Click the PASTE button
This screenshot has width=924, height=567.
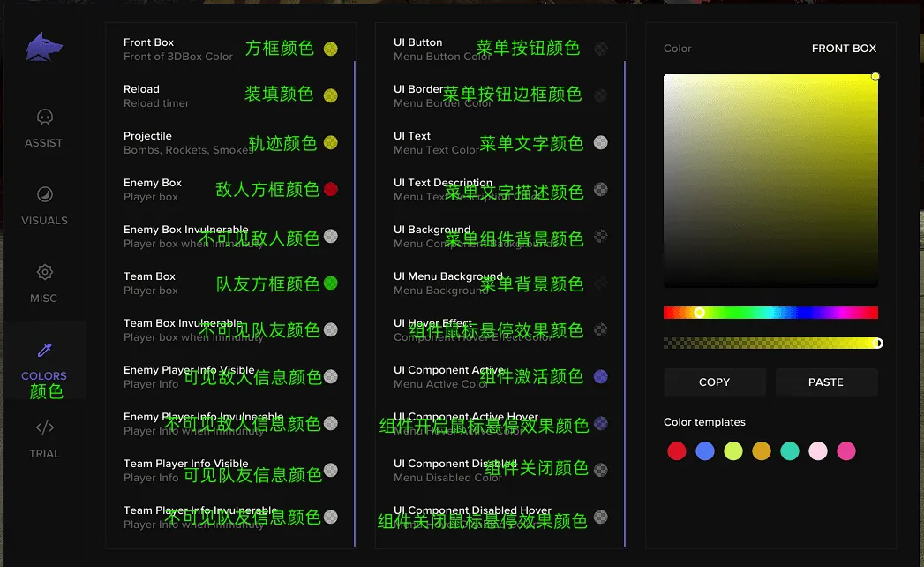tap(826, 382)
